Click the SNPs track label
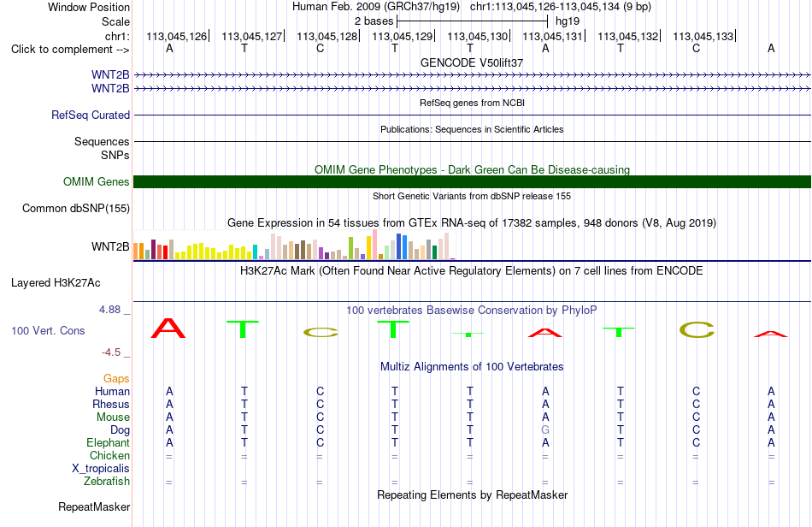Viewport: 812px width, 527px height. [115, 155]
